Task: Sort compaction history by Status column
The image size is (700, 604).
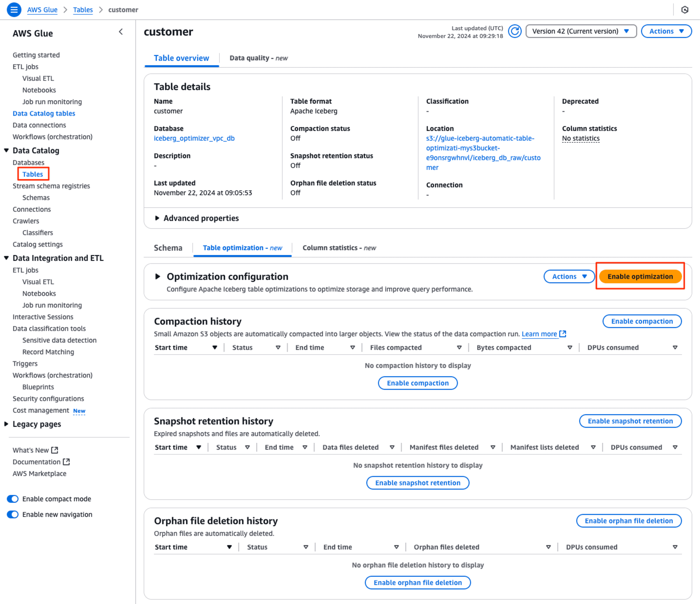Action: pos(278,347)
